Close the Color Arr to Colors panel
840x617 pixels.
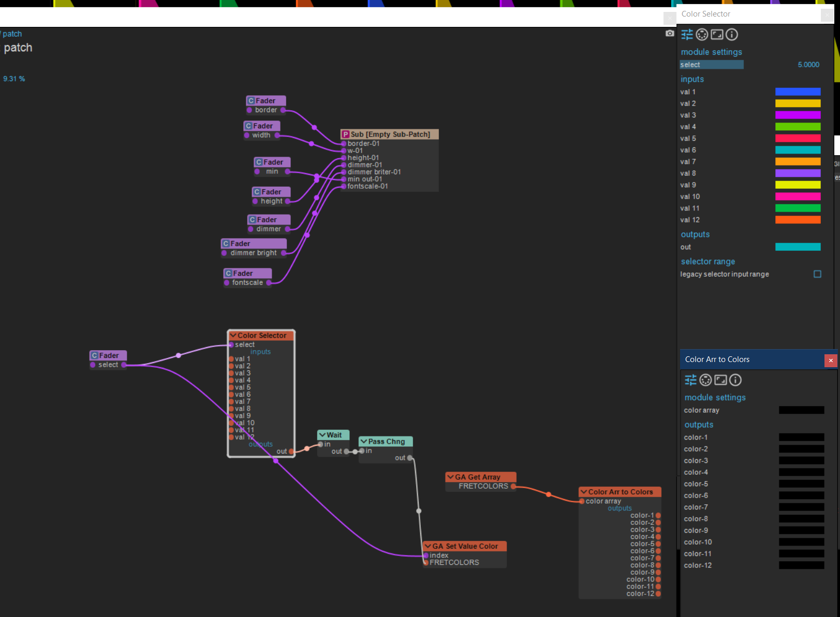tap(831, 360)
